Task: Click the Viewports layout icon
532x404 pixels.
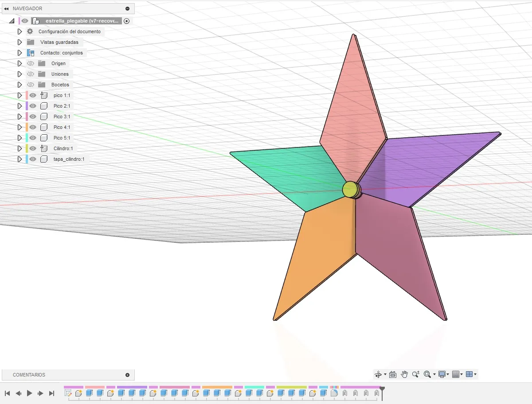Action: 469,374
